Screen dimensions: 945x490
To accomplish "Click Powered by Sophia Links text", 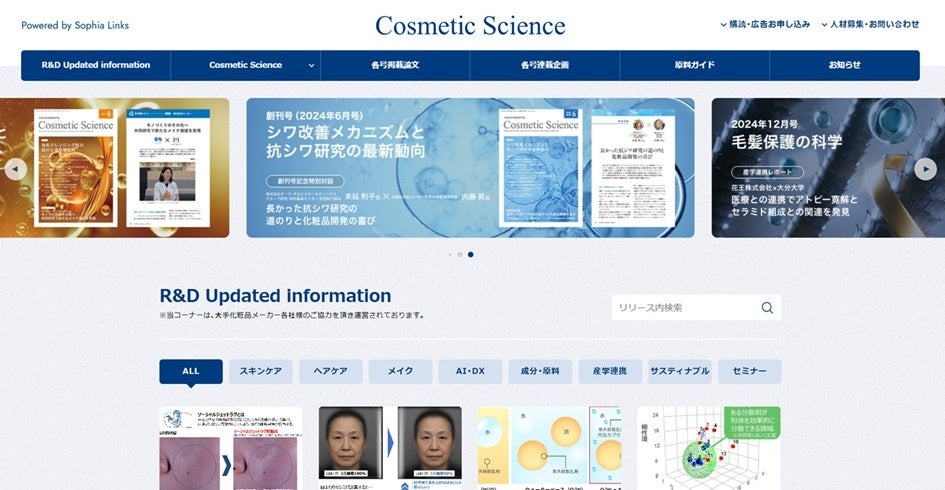I will click(75, 25).
